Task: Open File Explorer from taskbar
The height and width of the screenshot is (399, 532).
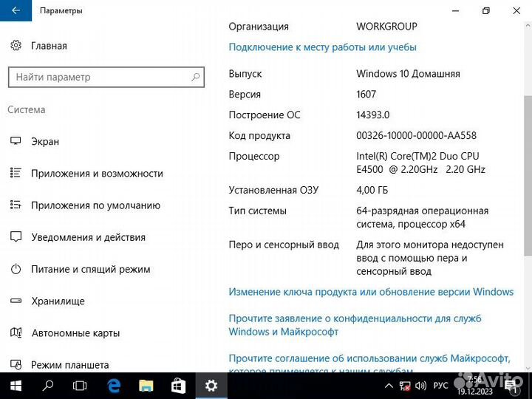Action: pos(146,386)
